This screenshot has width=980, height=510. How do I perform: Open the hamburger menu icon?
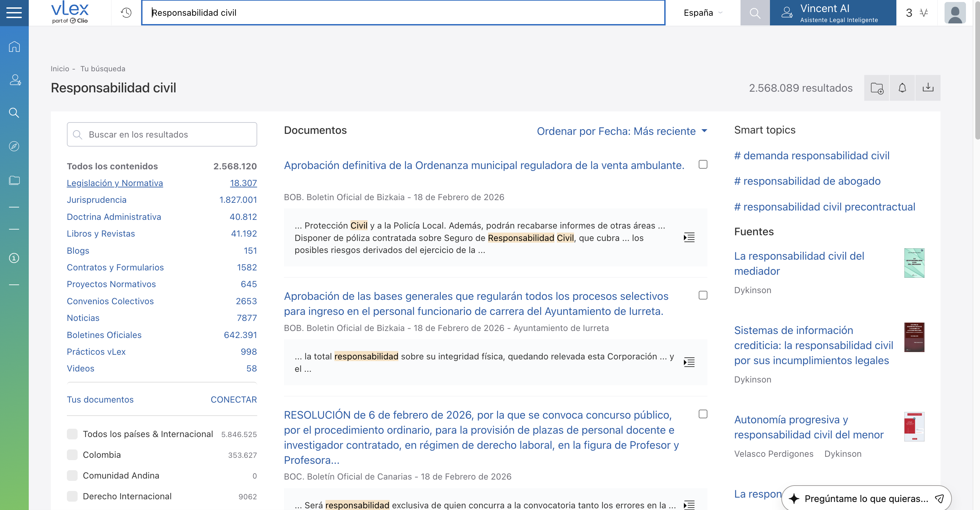(x=14, y=13)
